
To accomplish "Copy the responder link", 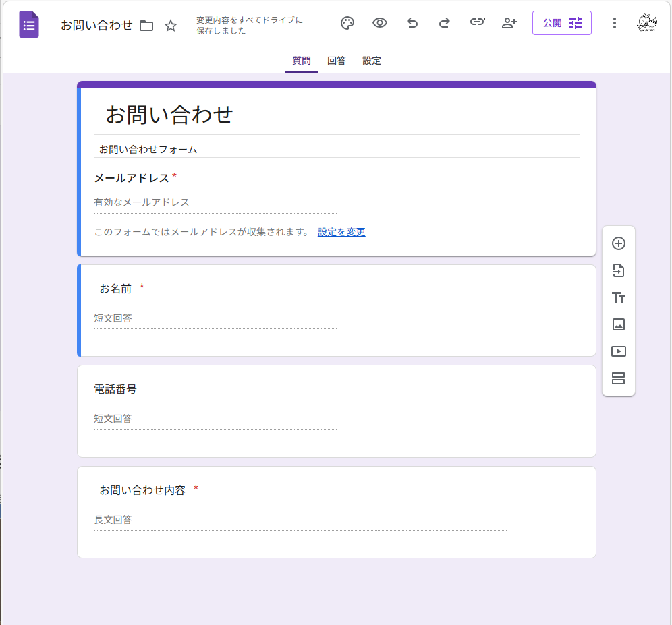I will (x=477, y=22).
